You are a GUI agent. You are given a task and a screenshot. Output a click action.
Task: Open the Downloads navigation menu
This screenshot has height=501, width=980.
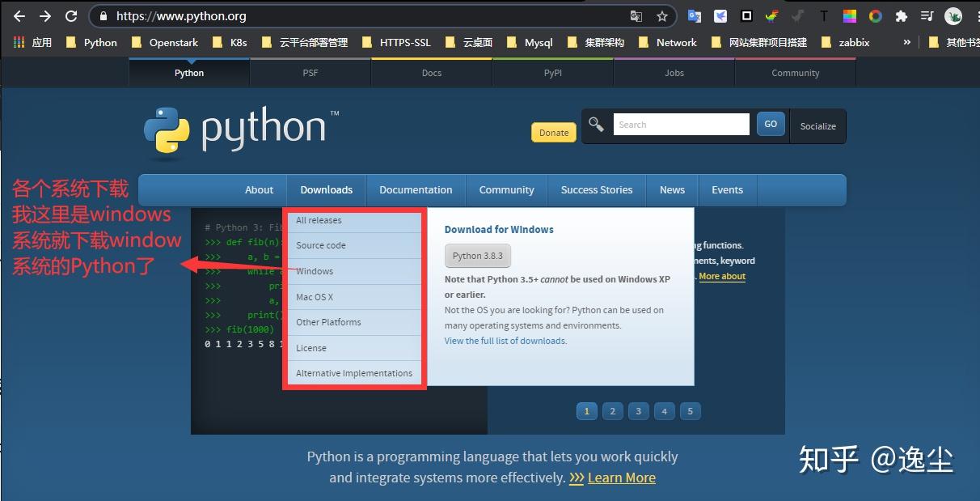[x=327, y=190]
